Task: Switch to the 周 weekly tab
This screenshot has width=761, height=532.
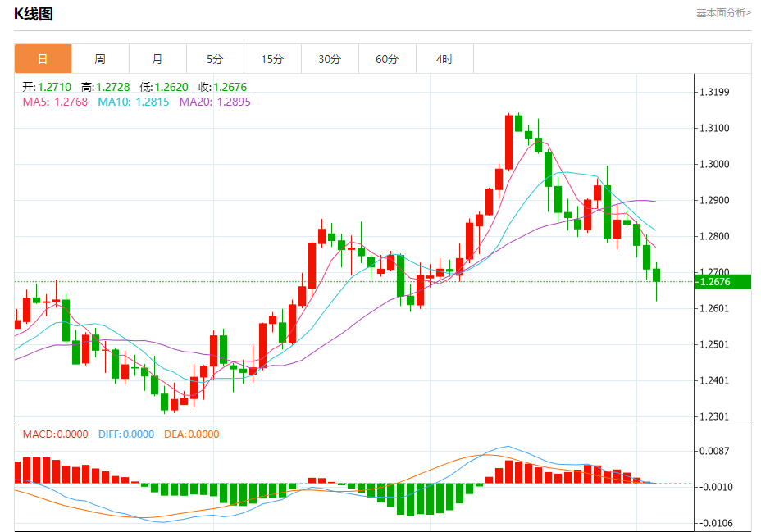Action: point(101,59)
